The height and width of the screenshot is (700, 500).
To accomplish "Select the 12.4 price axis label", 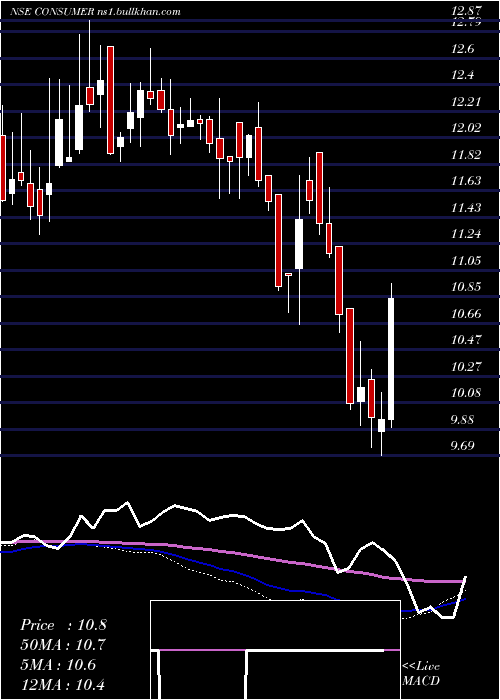I will 463,75.
